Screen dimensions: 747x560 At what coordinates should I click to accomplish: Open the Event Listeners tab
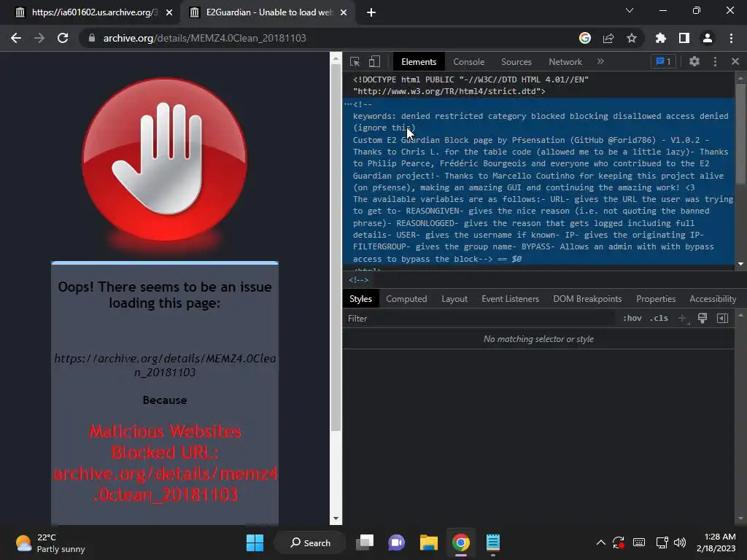click(510, 299)
